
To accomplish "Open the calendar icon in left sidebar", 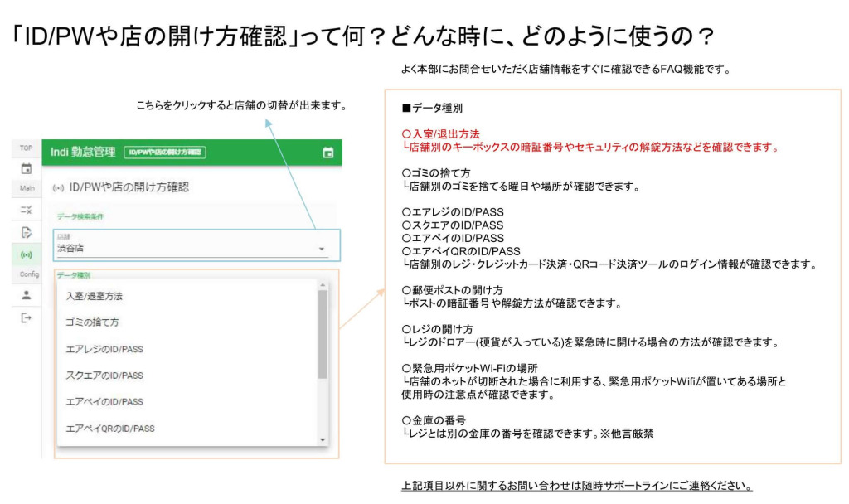I will 26,169.
